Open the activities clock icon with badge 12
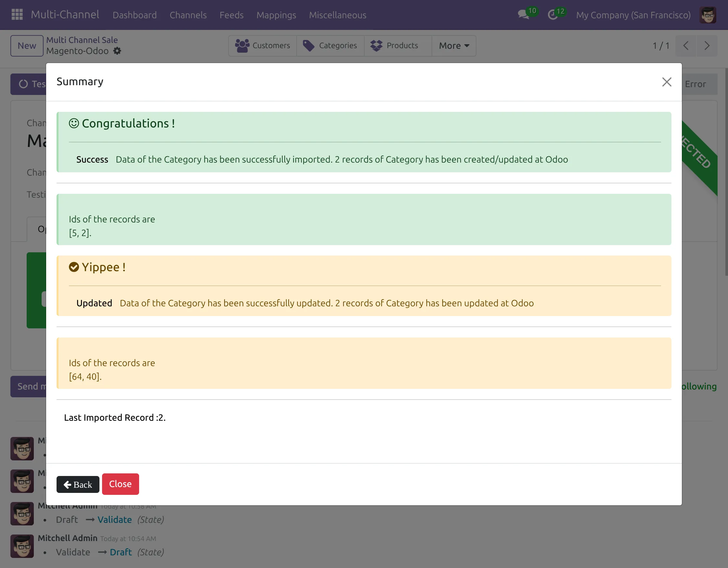Viewport: 728px width, 568px height. point(552,15)
